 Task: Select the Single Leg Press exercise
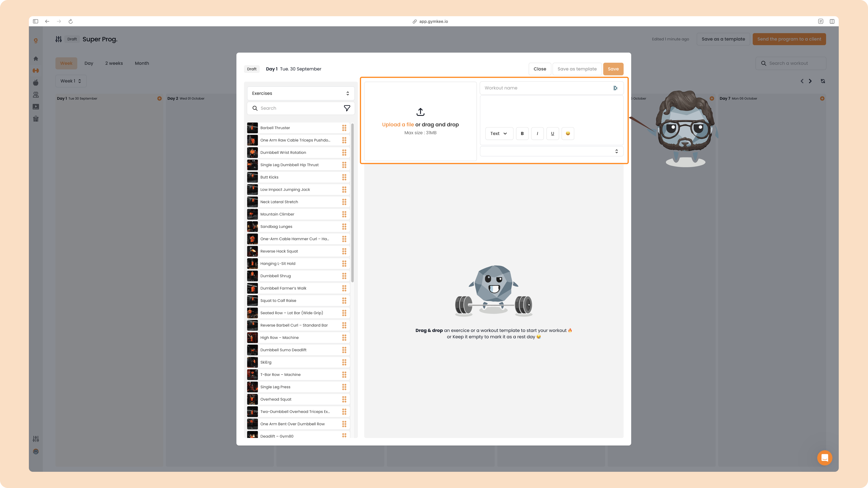click(298, 387)
